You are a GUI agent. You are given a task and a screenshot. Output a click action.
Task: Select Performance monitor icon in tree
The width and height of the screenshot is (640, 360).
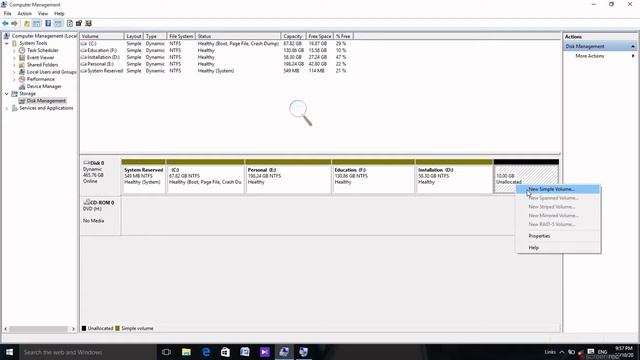(22, 79)
